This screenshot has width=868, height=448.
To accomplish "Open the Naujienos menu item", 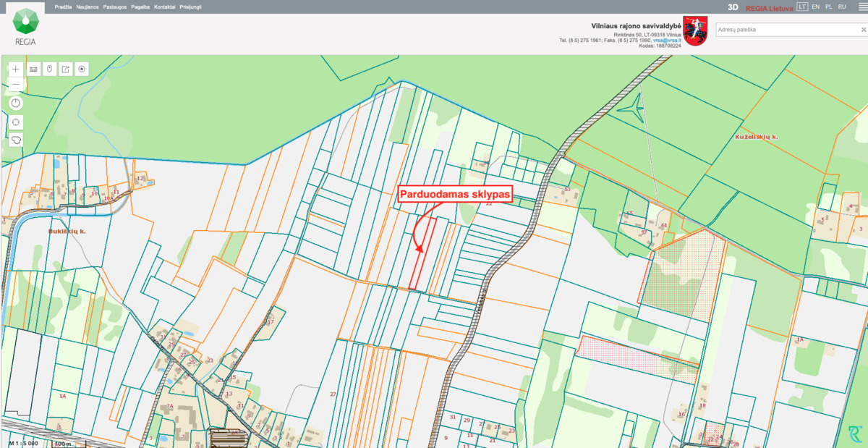I will (x=88, y=7).
